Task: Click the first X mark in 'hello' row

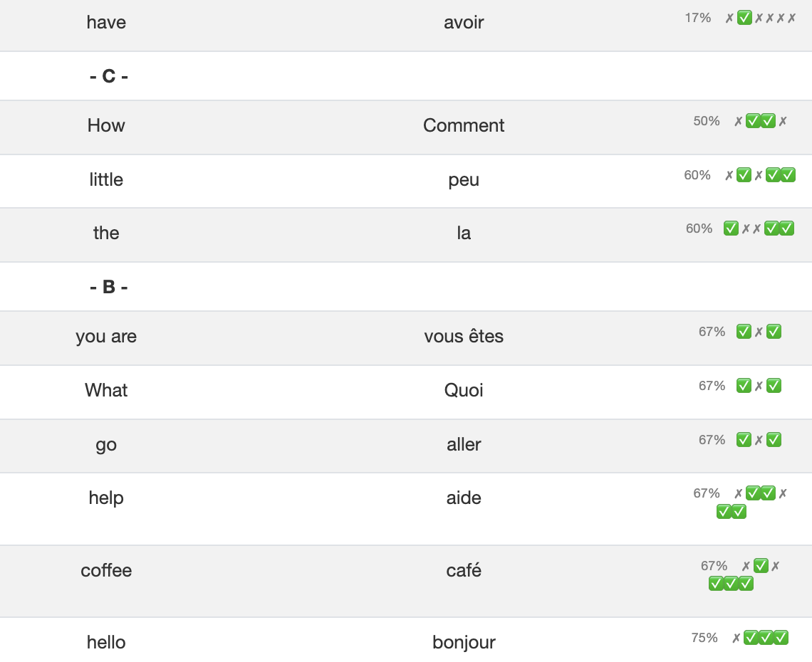Action: pyautogui.click(x=736, y=638)
